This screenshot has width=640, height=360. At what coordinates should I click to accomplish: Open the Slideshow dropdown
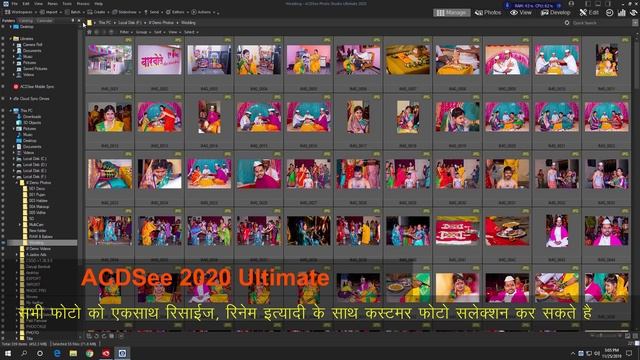pyautogui.click(x=127, y=12)
